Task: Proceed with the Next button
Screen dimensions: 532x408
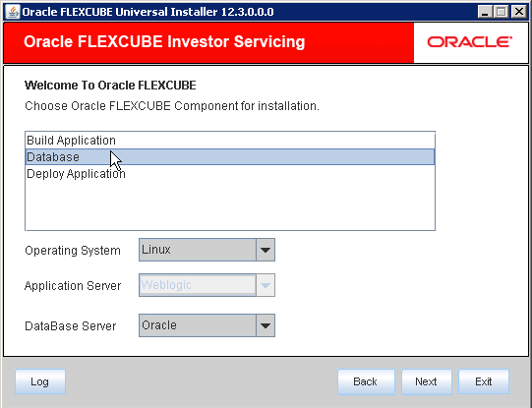Action: pyautogui.click(x=427, y=381)
